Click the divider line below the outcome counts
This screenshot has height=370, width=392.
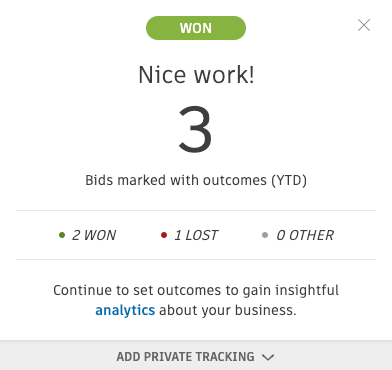pyautogui.click(x=196, y=259)
